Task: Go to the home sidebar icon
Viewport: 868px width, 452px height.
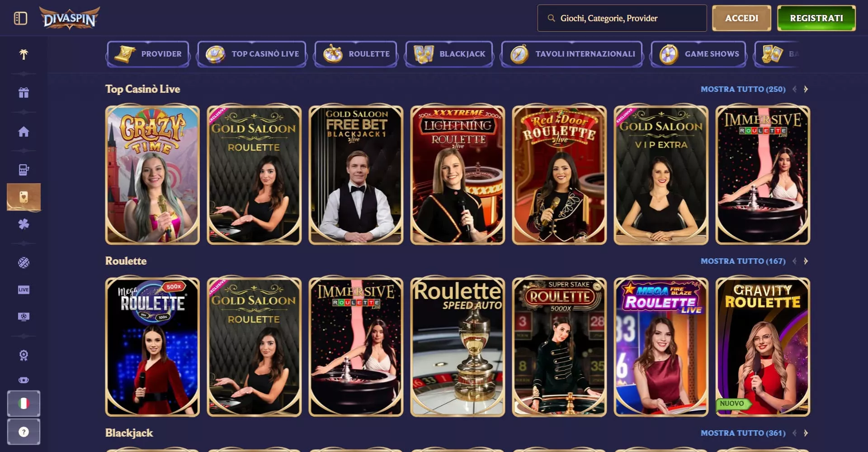Action: click(x=24, y=132)
